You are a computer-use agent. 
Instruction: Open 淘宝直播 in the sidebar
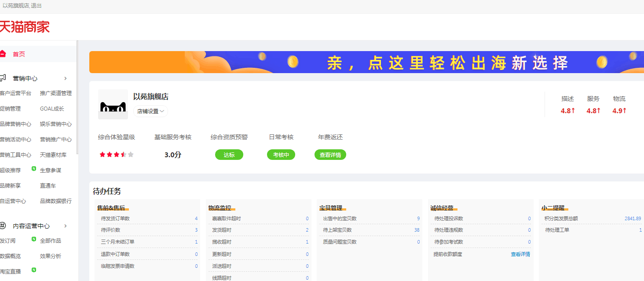point(11,272)
